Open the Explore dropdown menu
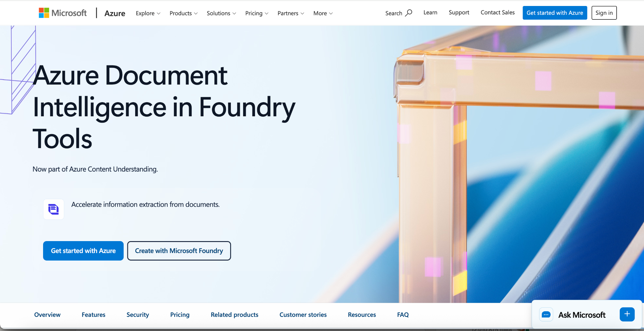This screenshot has height=331, width=644. (148, 13)
